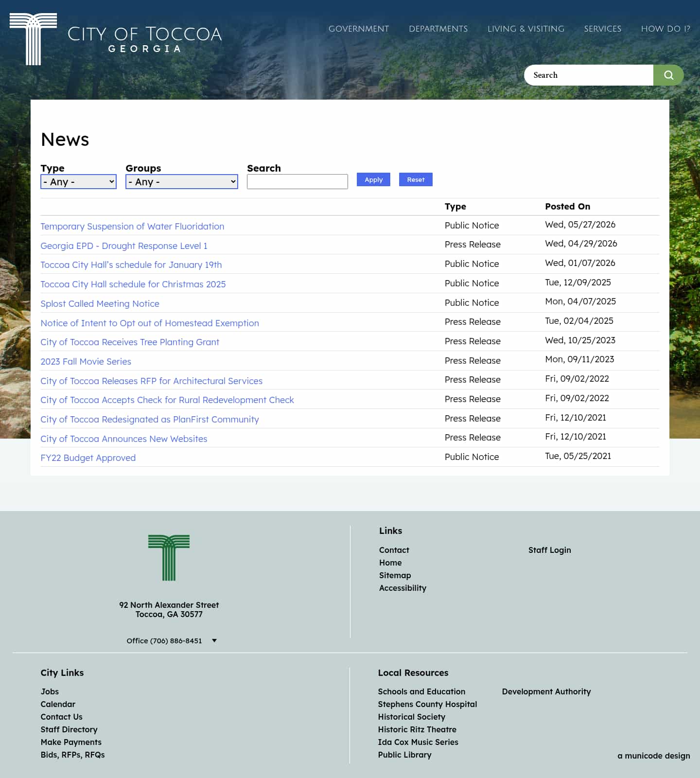Click the green search magnifier button
Screen dimensions: 700x778
pyautogui.click(x=668, y=75)
